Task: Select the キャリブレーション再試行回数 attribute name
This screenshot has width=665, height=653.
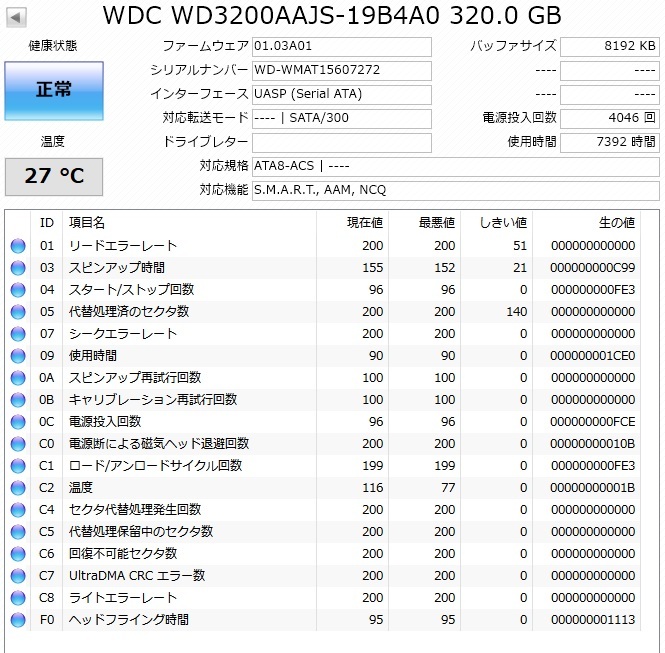Action: coord(153,400)
